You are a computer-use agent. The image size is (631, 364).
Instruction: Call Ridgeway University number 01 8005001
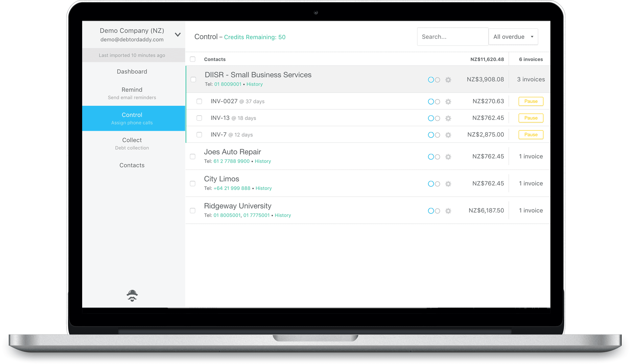click(227, 216)
